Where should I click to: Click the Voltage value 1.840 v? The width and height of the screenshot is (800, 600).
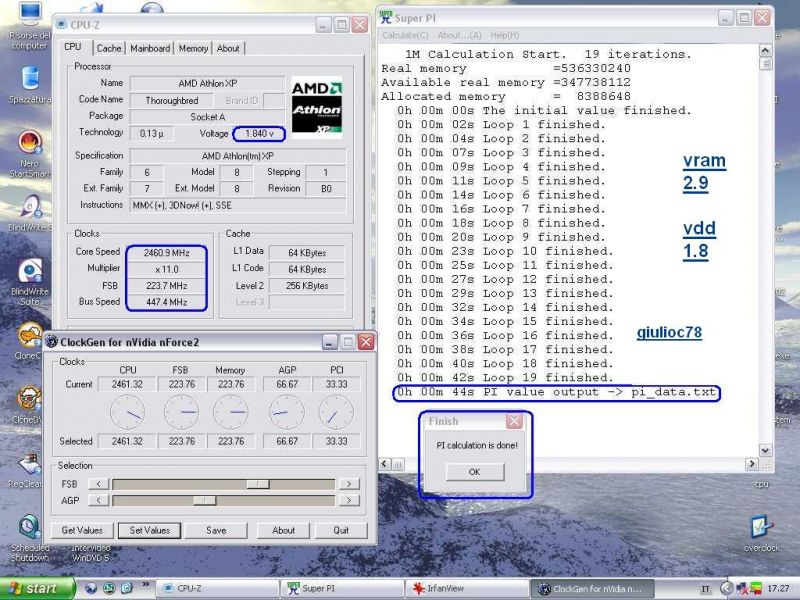coord(259,134)
